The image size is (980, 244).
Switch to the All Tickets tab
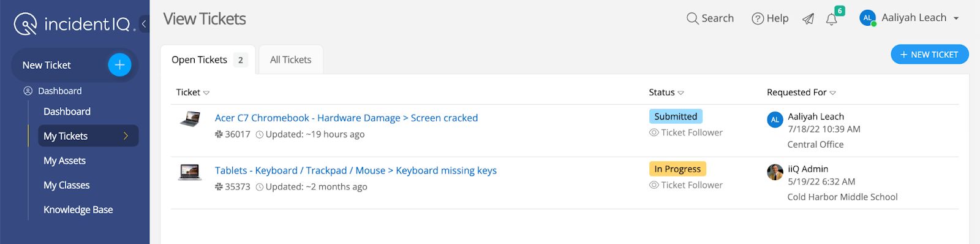291,60
